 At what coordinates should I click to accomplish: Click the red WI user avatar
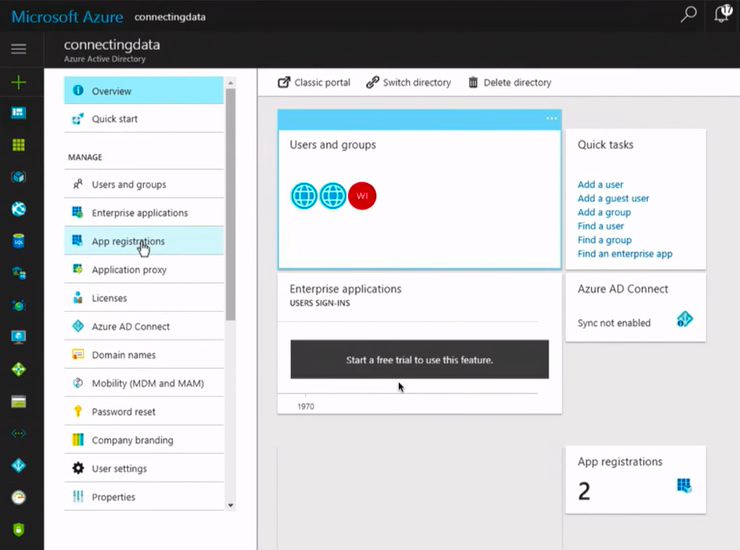[x=362, y=195]
